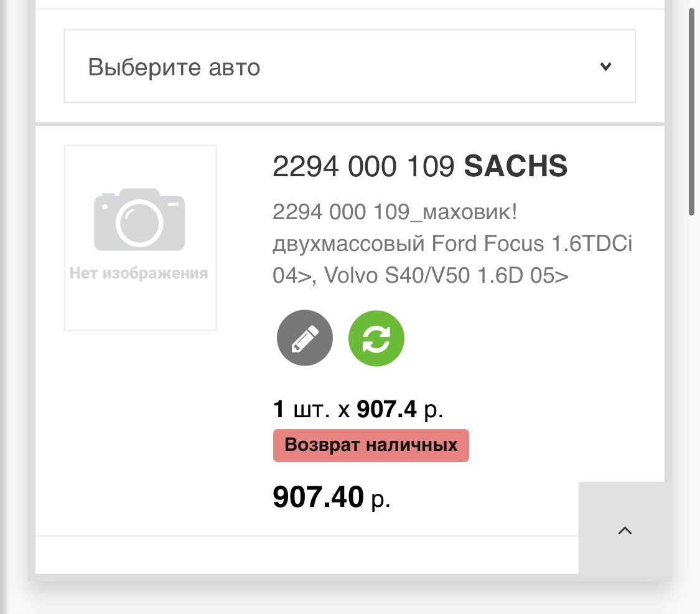Click the total price 907.40 р.
The image size is (700, 614).
pyautogui.click(x=331, y=498)
